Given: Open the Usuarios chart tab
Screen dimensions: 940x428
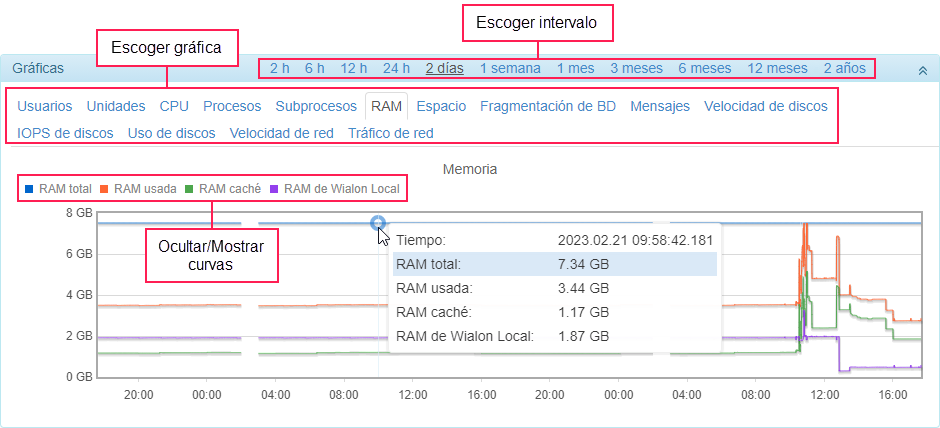Looking at the screenshot, I should click(x=44, y=106).
